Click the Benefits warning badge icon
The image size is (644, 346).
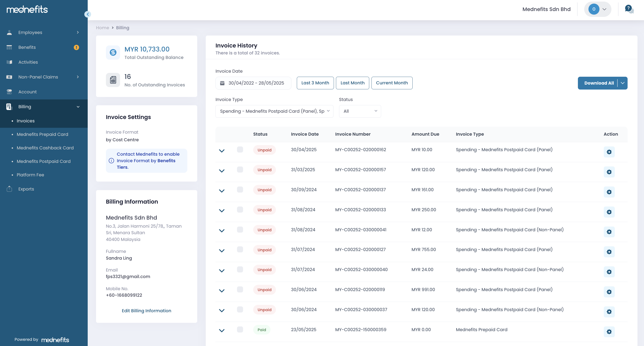click(76, 47)
